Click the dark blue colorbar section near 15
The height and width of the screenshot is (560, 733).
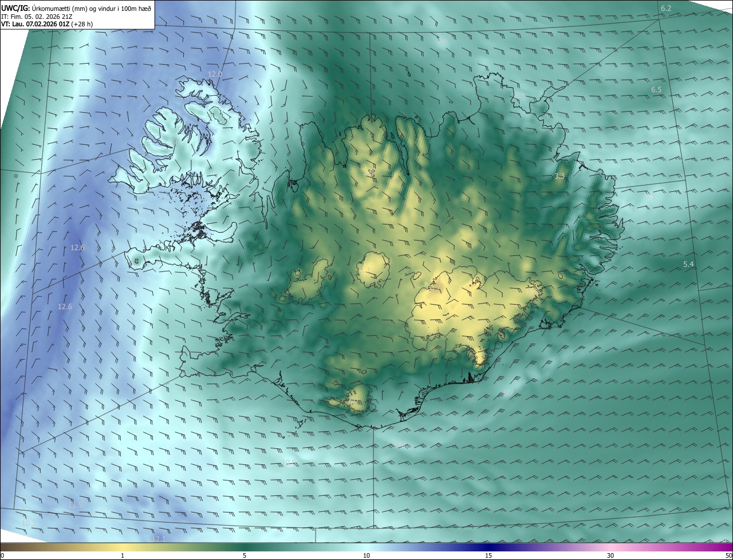tap(488, 547)
